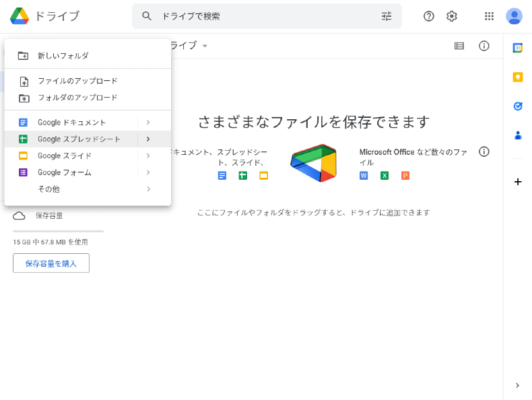Choose ファイルのアップロード

(x=88, y=81)
